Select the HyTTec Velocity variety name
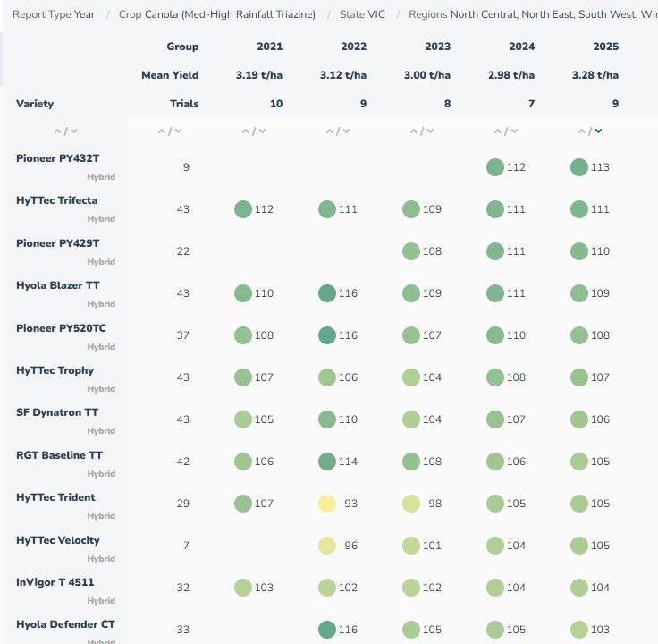The height and width of the screenshot is (644, 658). point(58,540)
